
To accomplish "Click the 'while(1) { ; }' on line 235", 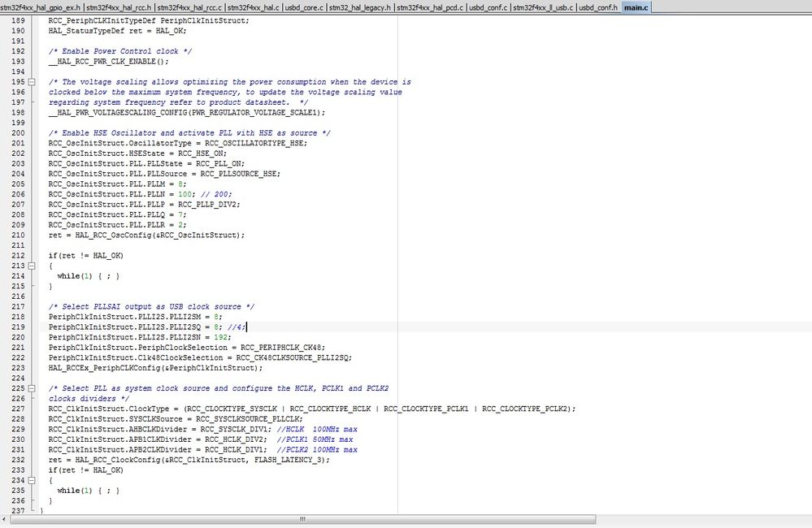I will point(89,491).
